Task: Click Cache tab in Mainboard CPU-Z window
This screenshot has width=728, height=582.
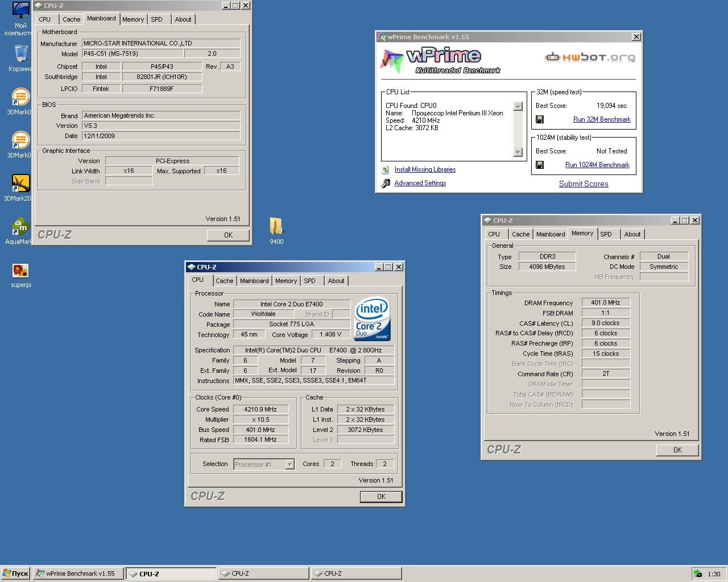Action: 71,19
